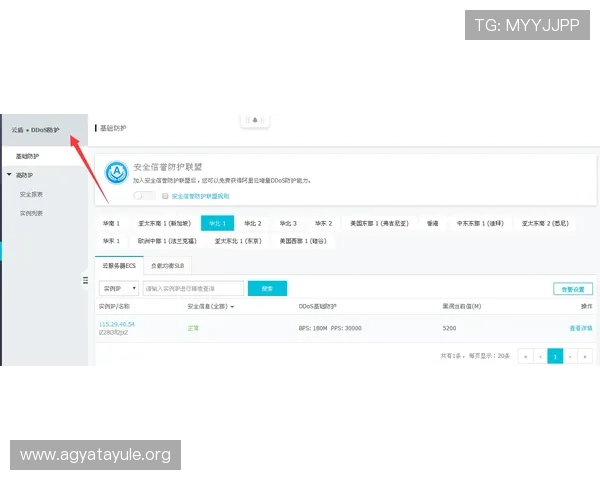The width and height of the screenshot is (600, 480).
Task: Toggle the 安全信誉防护联盟 switch
Action: point(144,196)
